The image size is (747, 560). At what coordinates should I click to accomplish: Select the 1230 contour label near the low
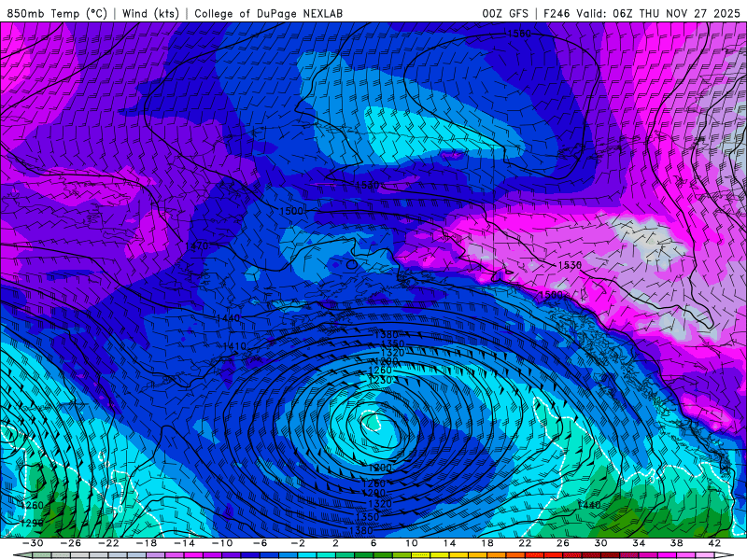[380, 380]
